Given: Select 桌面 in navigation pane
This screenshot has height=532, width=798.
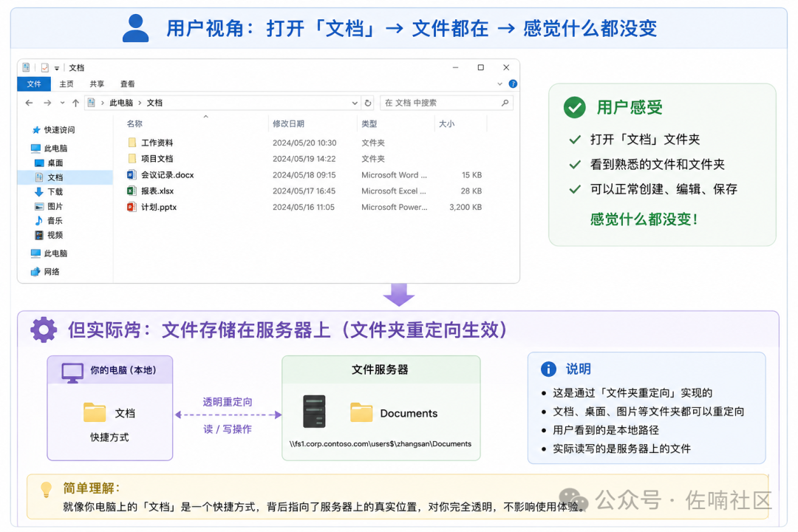Looking at the screenshot, I should coord(55,163).
